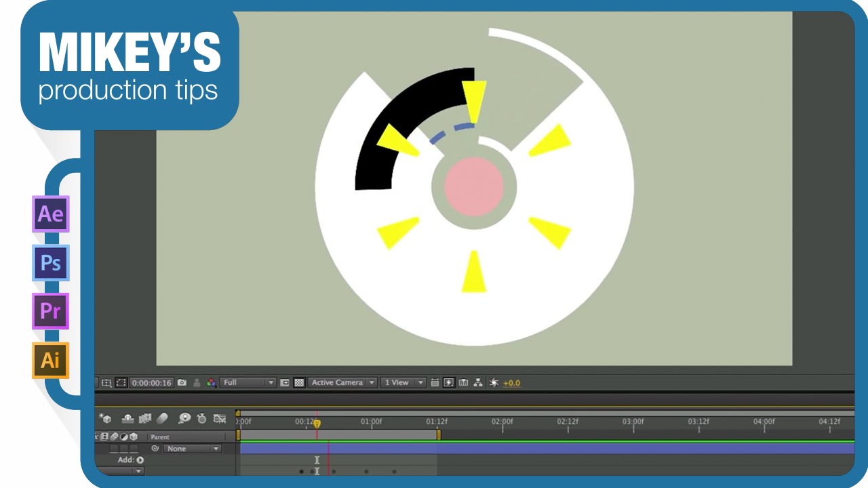Reset exposure with the aperture icon
Viewport: 868px width, 488px height.
tap(494, 383)
